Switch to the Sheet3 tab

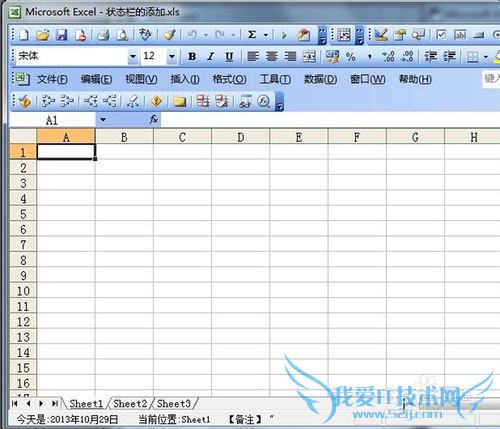pyautogui.click(x=174, y=404)
